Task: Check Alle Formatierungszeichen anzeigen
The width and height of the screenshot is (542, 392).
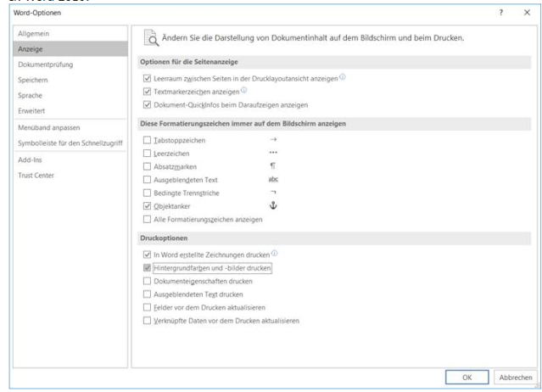Action: coord(148,220)
